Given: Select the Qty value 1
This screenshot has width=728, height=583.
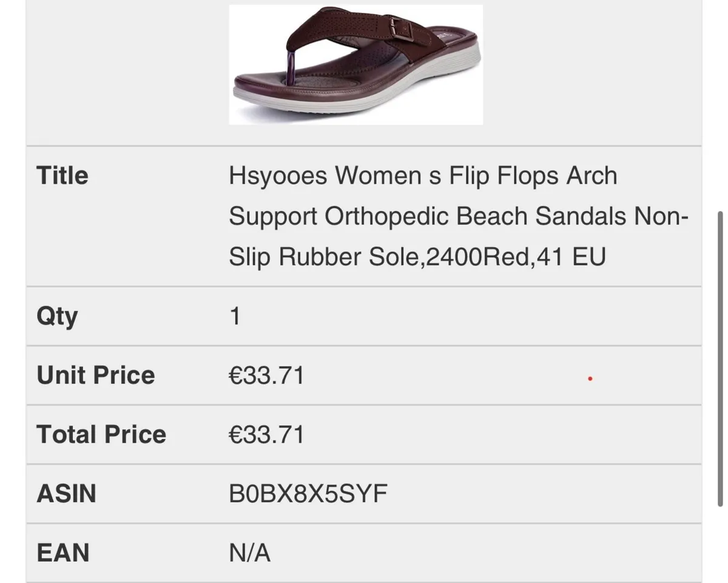Looking at the screenshot, I should (235, 316).
